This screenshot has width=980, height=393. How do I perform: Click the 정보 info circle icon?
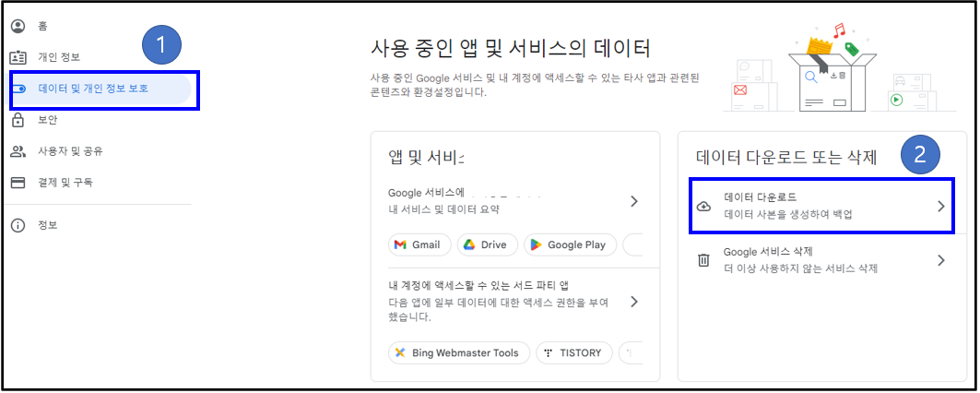click(18, 225)
